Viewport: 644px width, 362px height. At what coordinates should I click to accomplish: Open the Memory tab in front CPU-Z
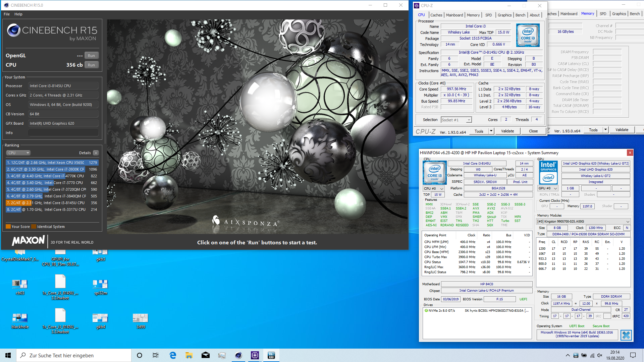click(x=473, y=15)
